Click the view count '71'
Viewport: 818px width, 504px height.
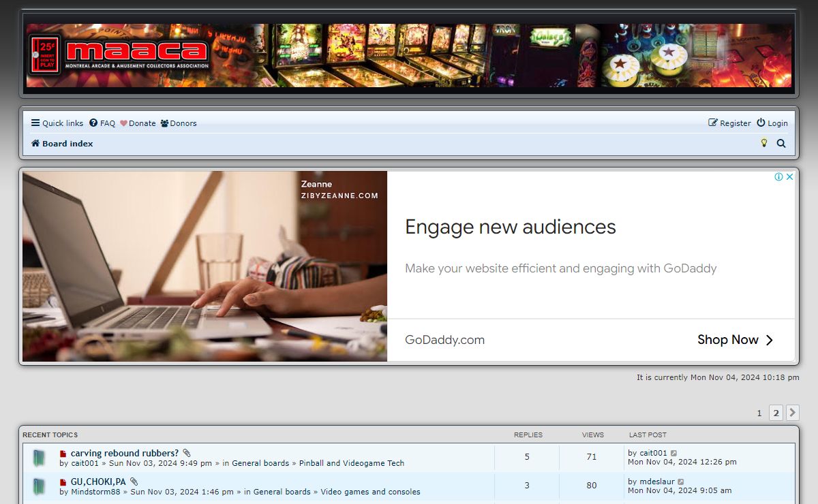pos(592,457)
